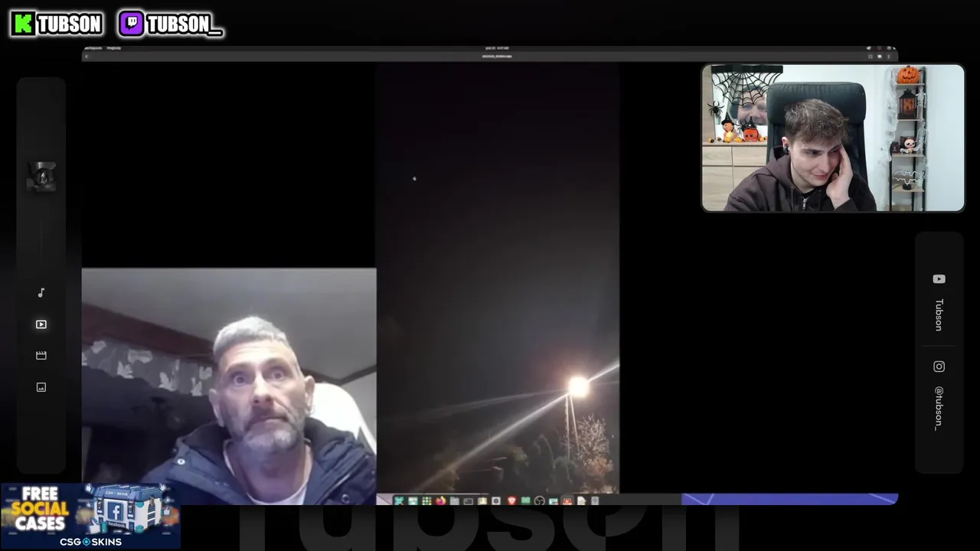Screen dimensions: 980x551
Task: Open OBS Studio from the dock
Action: tap(539, 501)
